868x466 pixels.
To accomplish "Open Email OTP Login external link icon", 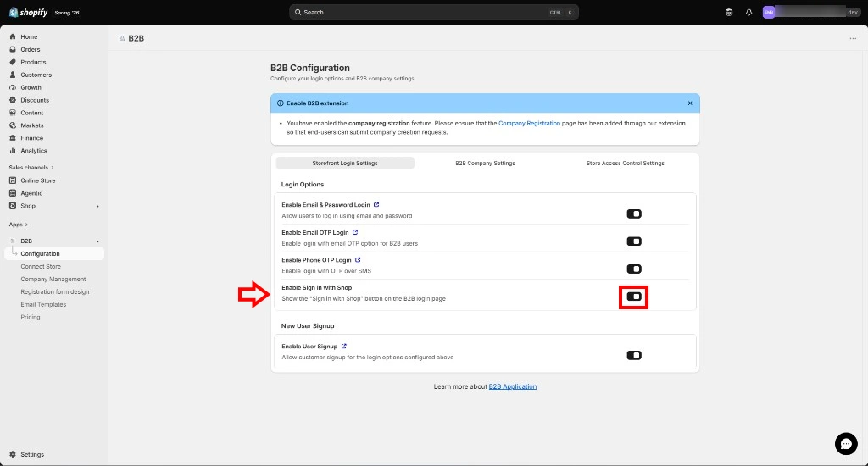I will pos(355,232).
